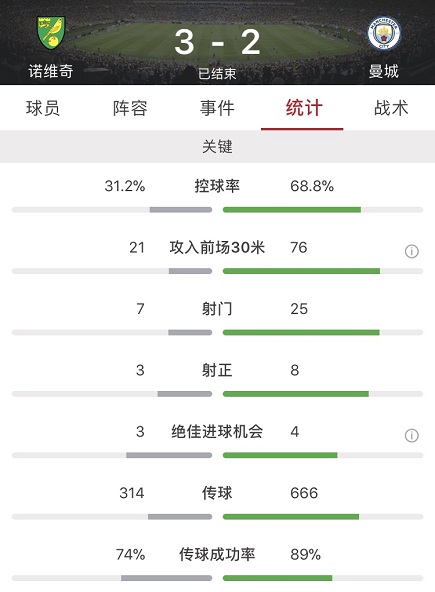Click the green 控球率 bar for Man City
The width and height of the screenshot is (435, 592).
click(292, 210)
